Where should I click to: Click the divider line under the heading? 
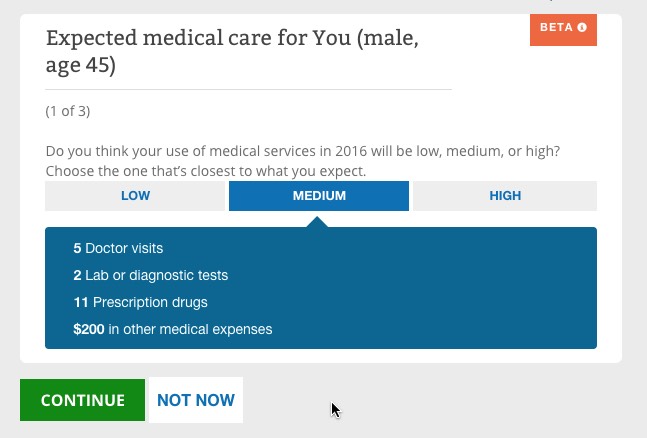pyautogui.click(x=248, y=90)
